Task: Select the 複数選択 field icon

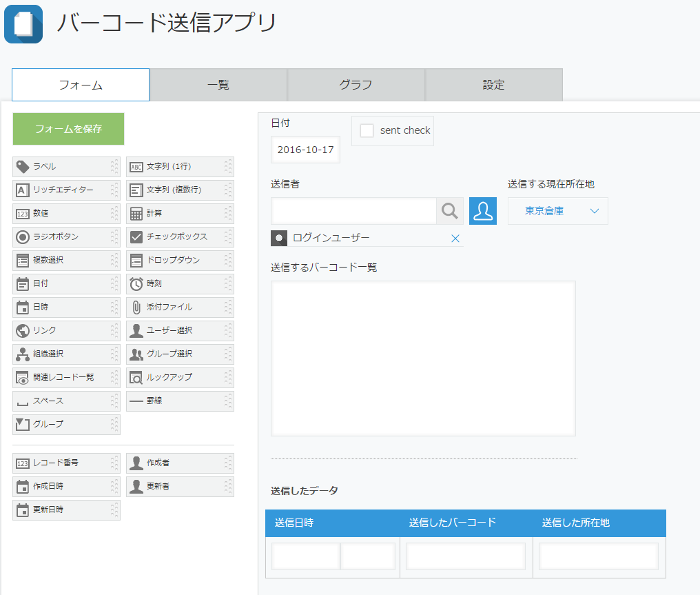Action: click(x=22, y=261)
